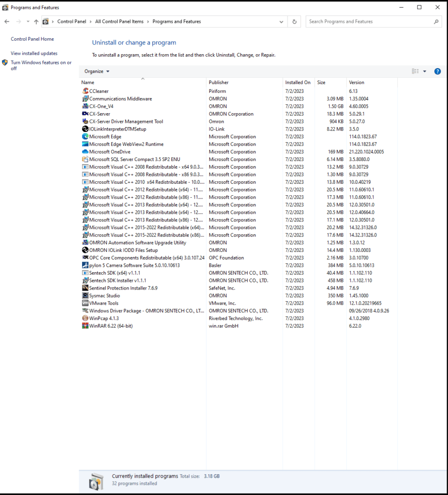Click the Programs and Features title icon
This screenshot has height=495, width=448.
(x=5, y=7)
